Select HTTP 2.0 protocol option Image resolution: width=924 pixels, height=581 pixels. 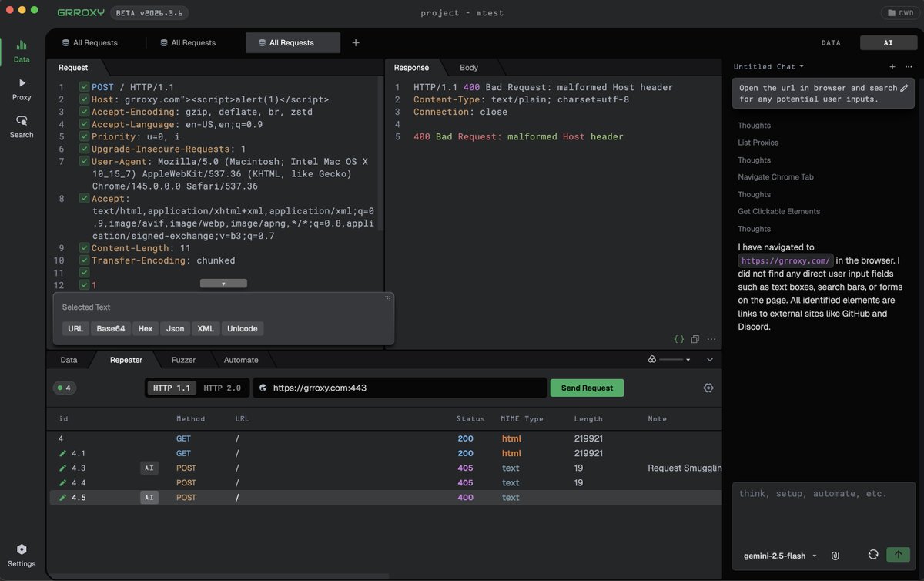click(222, 388)
